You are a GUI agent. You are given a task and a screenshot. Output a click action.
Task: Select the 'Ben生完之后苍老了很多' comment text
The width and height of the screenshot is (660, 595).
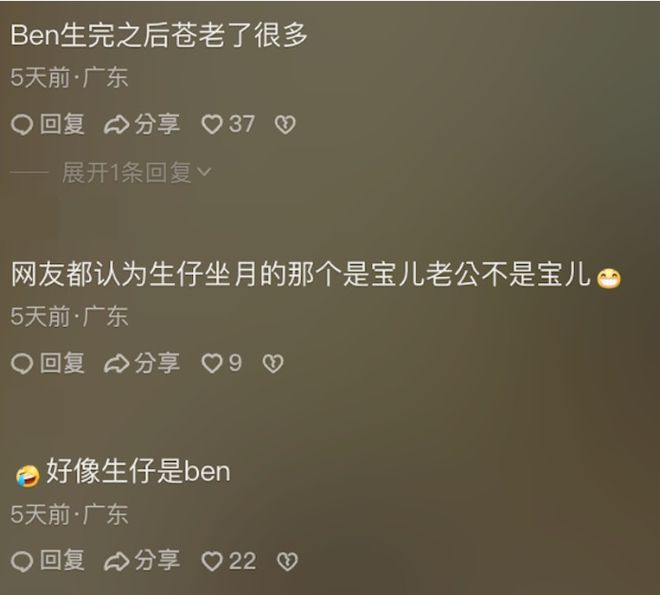point(159,35)
